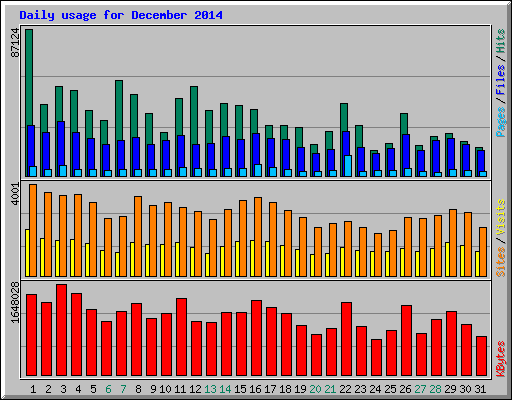Screen dimensions: 512x400
Task: Select the red KBytes bar for day 3
Action: point(62,330)
